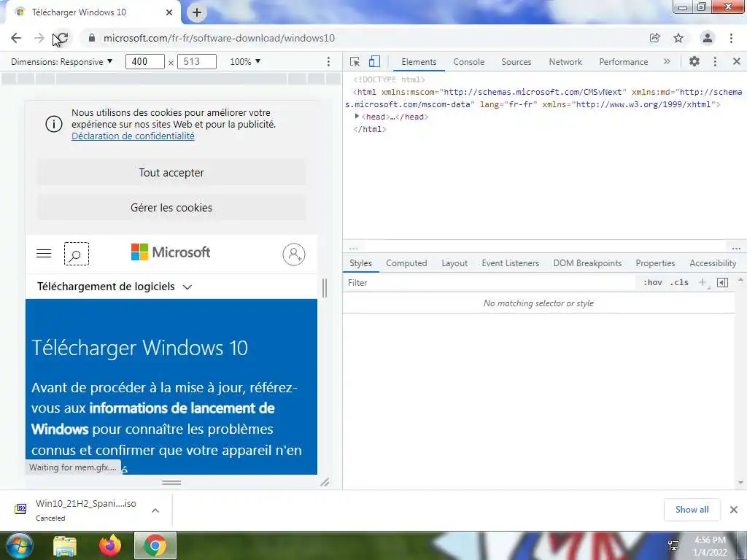This screenshot has width=747, height=560.
Task: Select the Styles pane tab
Action: click(360, 263)
